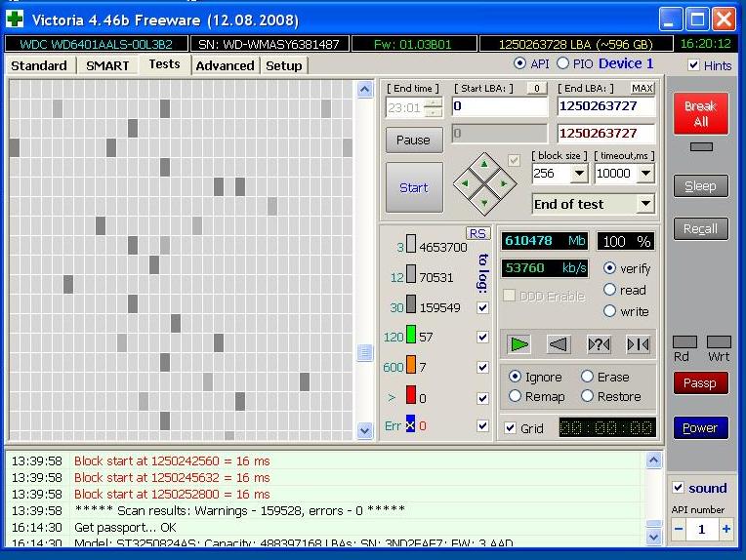This screenshot has height=560, width=746.
Task: Click the green cross Victoria title icon
Action: (x=16, y=19)
